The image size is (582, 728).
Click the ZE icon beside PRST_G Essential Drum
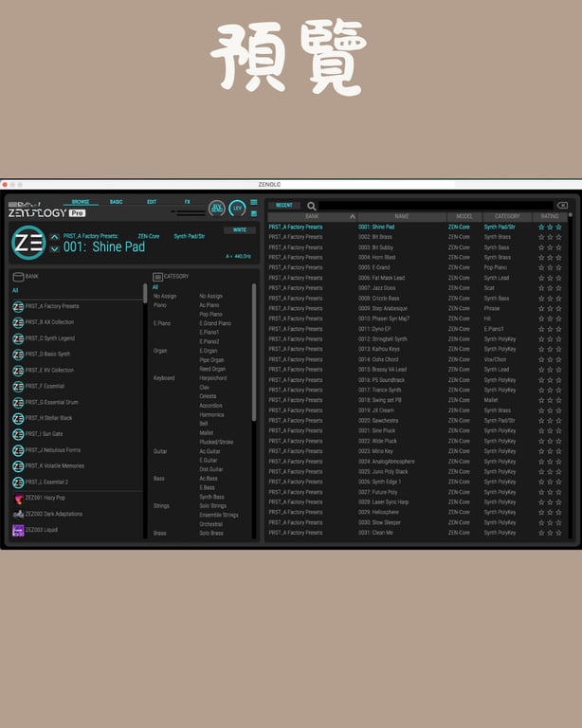point(18,403)
